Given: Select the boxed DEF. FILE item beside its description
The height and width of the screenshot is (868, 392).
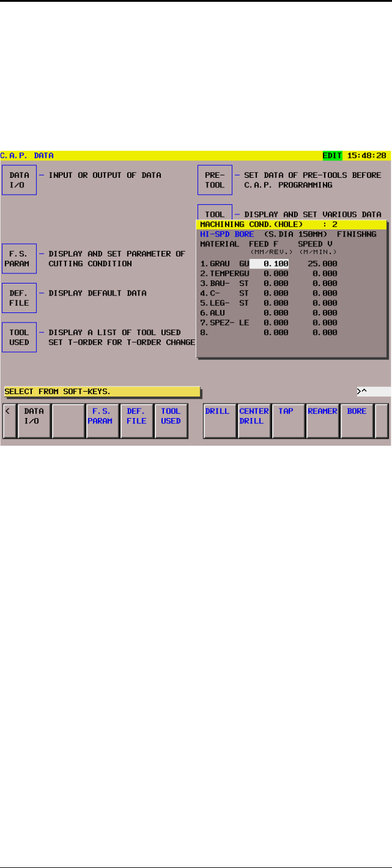Looking at the screenshot, I should [x=19, y=298].
